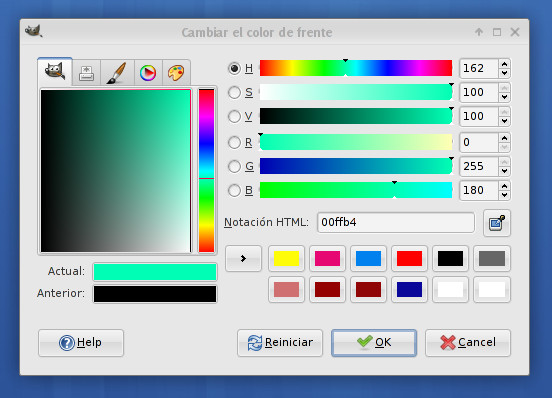Click the Actual current color bar

pyautogui.click(x=155, y=272)
